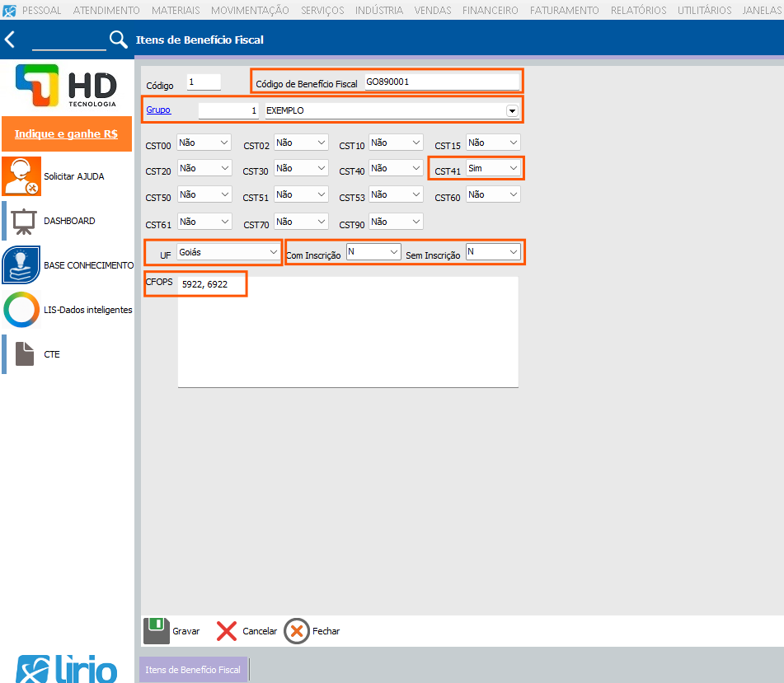Expand the CST41 dropdown
This screenshot has height=683, width=784.
click(x=513, y=168)
